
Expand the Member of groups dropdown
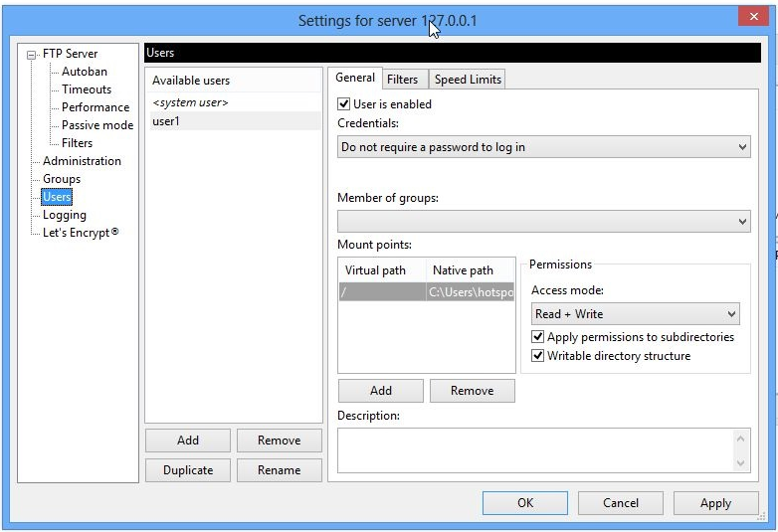pyautogui.click(x=543, y=221)
